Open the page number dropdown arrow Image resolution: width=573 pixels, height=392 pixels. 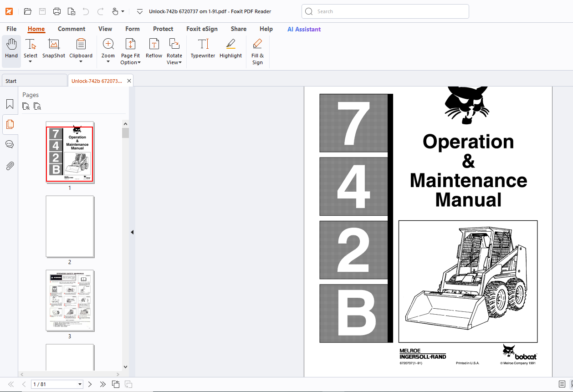[x=80, y=384]
